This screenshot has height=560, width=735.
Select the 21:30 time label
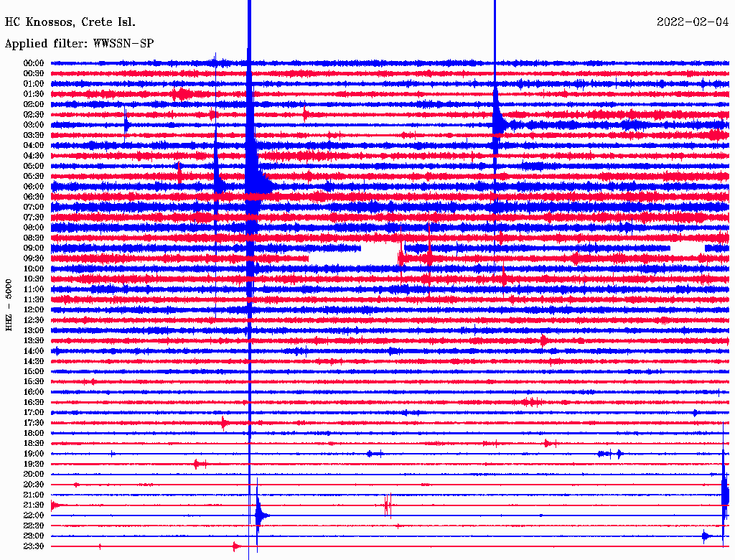[x=34, y=505]
